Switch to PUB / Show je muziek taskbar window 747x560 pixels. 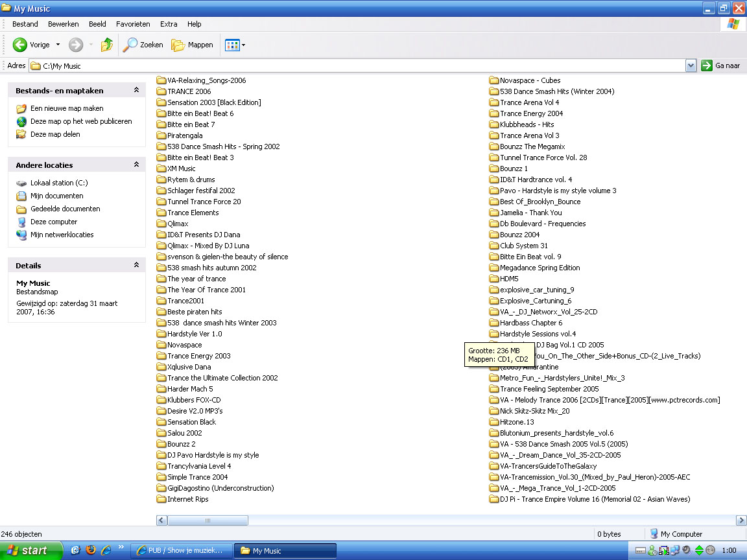tap(182, 550)
